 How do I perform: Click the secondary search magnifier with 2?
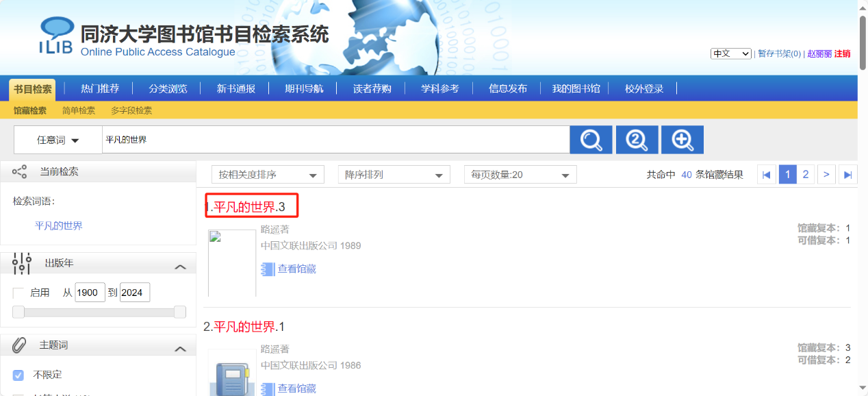point(637,140)
